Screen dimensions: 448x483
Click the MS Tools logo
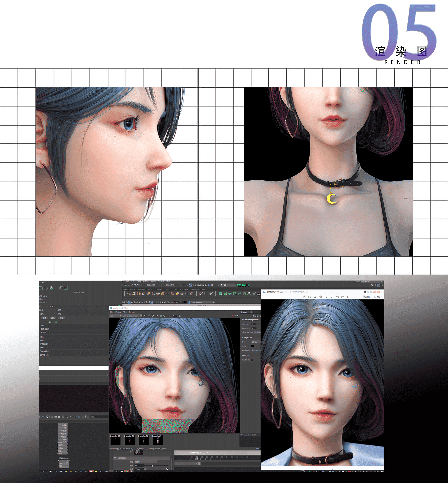[243, 285]
